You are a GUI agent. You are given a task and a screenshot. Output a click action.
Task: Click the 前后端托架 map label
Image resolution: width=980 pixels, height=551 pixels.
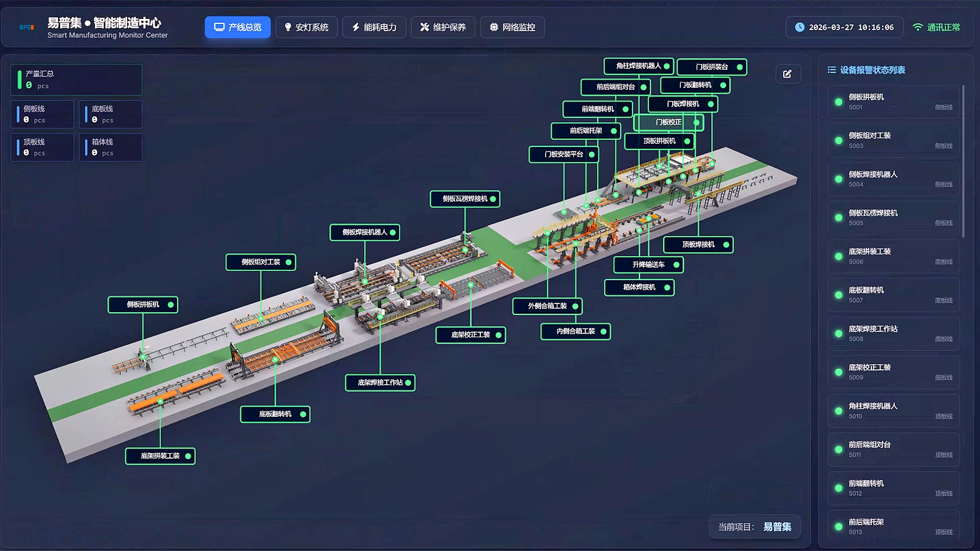[586, 131]
